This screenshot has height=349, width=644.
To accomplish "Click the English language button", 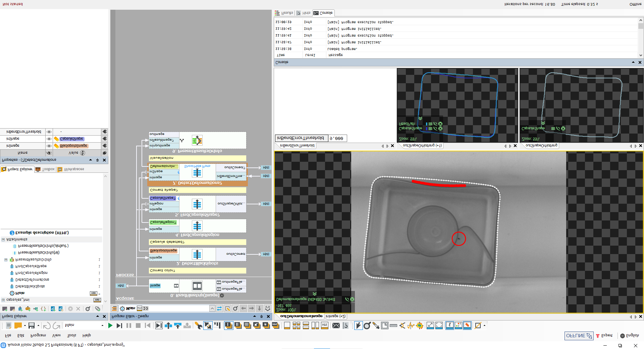I will pyautogui.click(x=630, y=336).
